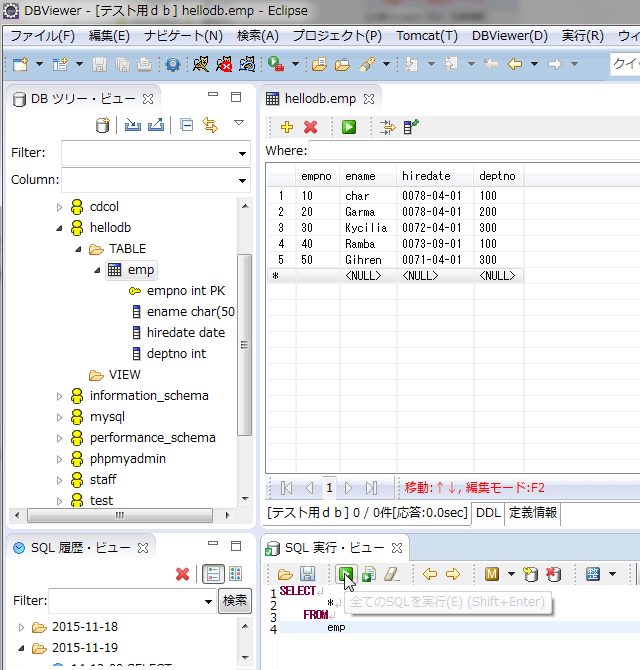Expand the information_schema node
Viewport: 640px width, 670px height.
click(x=59, y=396)
